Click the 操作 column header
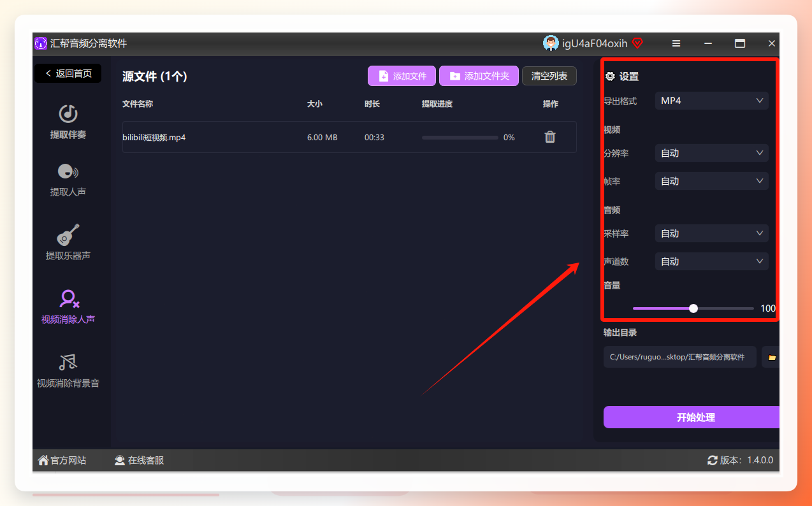Viewport: 812px width, 506px height. [551, 104]
